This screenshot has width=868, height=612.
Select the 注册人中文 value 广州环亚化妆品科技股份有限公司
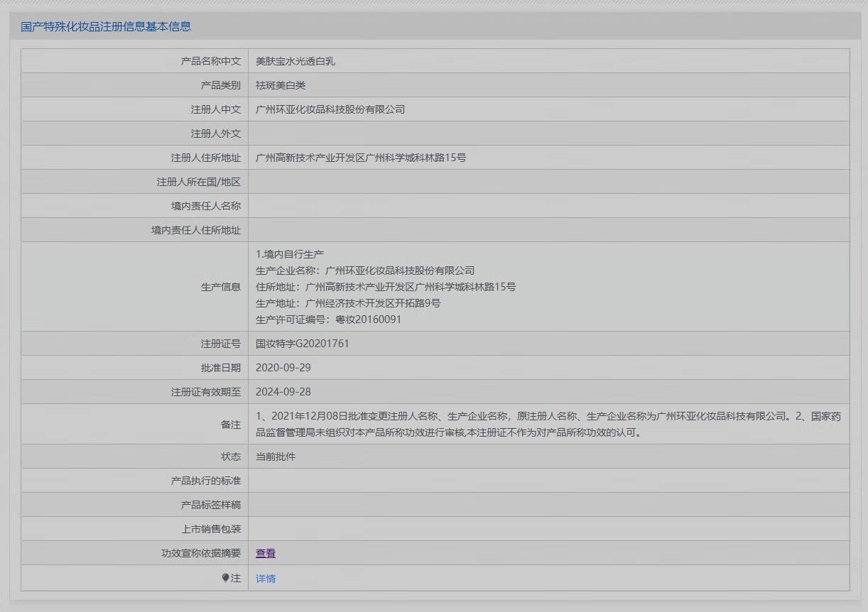[x=330, y=109]
